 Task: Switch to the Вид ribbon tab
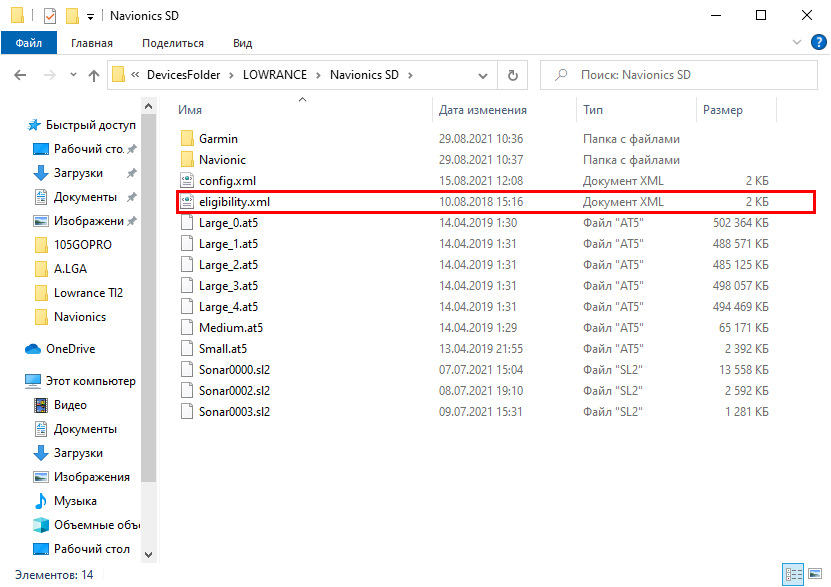tap(243, 43)
